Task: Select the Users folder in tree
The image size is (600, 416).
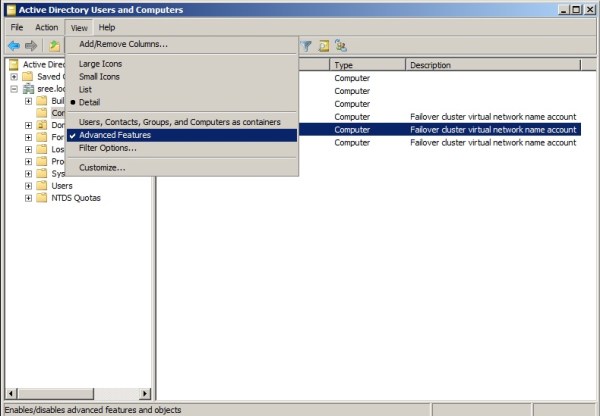Action: pyautogui.click(x=61, y=185)
